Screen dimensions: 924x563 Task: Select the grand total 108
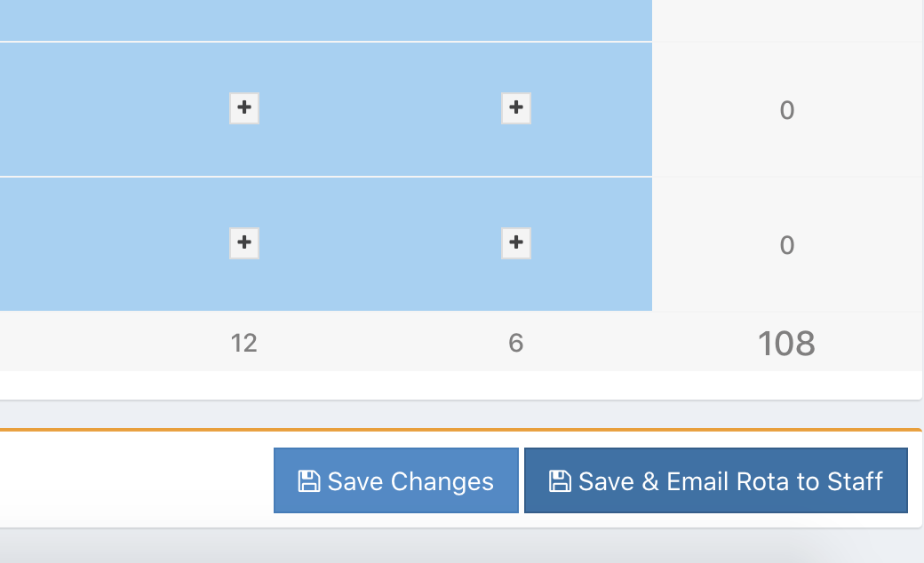coord(786,344)
